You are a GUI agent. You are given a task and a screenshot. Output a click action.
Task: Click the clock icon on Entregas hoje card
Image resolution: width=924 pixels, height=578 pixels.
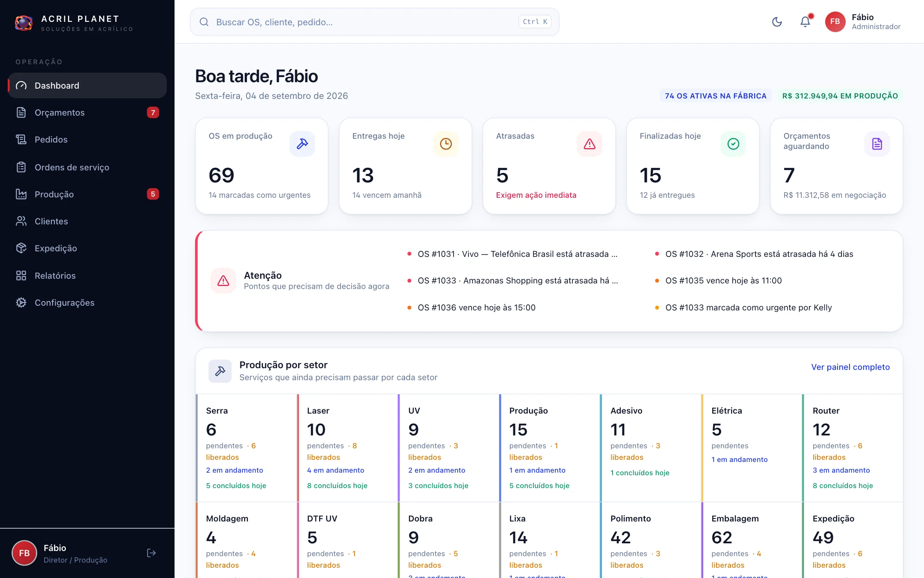[446, 144]
